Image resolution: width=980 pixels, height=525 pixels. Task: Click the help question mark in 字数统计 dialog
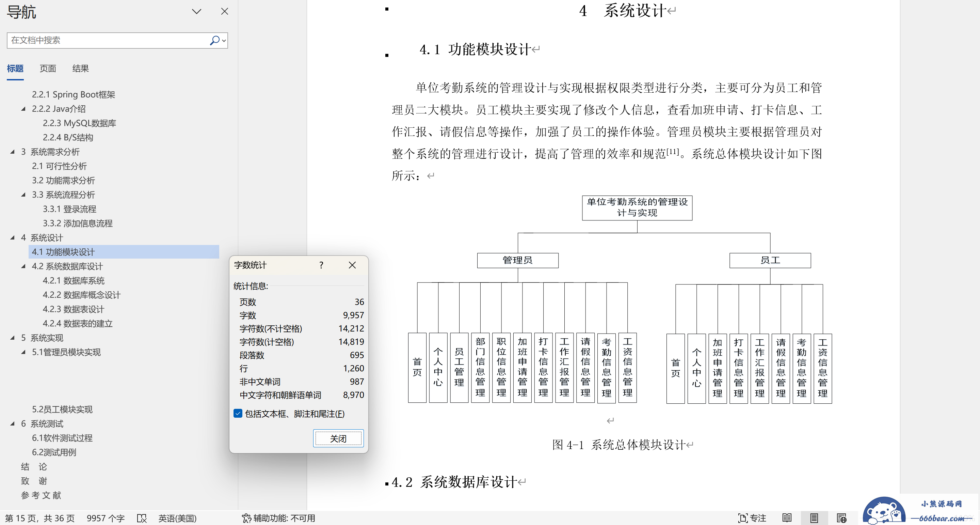click(x=321, y=265)
